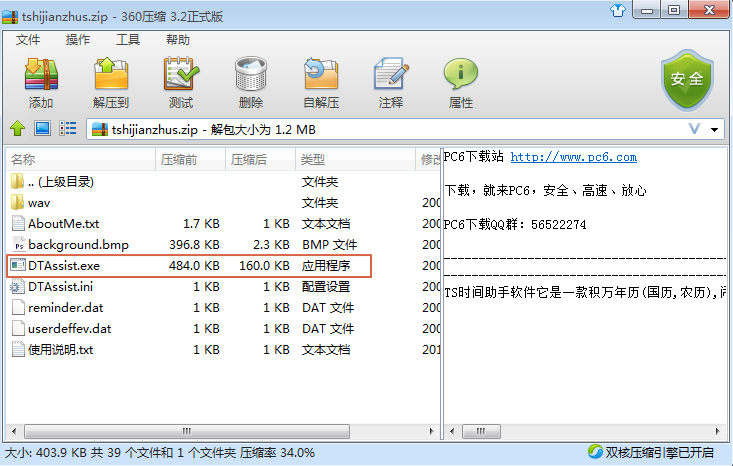Screen dimensions: 733x466
Task: Click the 删除 (Delete) trash icon
Action: (x=251, y=74)
